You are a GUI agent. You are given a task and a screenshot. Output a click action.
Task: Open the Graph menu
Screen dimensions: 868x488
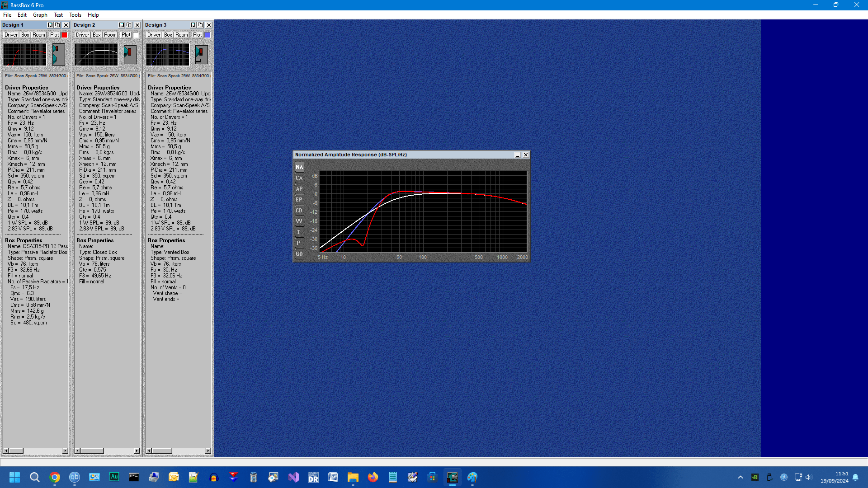point(40,15)
